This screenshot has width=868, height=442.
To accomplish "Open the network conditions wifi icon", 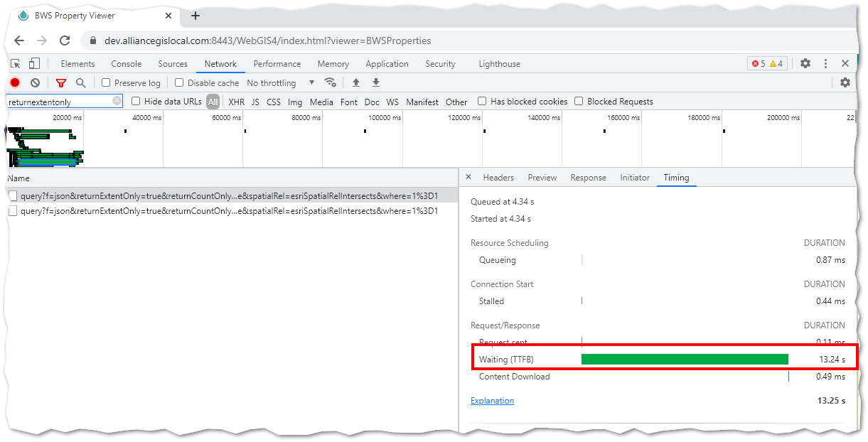I will click(x=330, y=82).
